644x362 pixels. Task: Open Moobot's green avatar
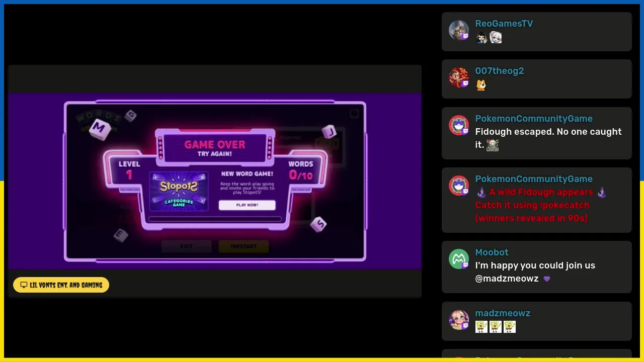[459, 259]
